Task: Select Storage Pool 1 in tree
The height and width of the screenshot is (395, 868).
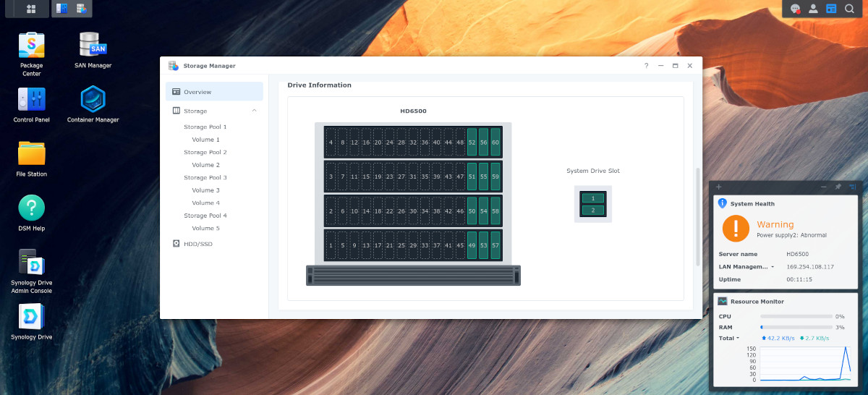Action: point(205,127)
